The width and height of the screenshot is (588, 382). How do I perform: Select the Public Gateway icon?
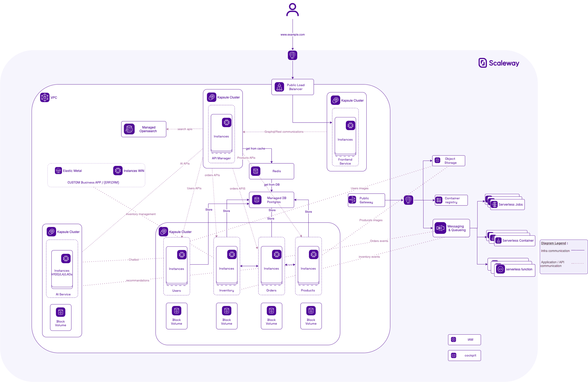pyautogui.click(x=352, y=200)
